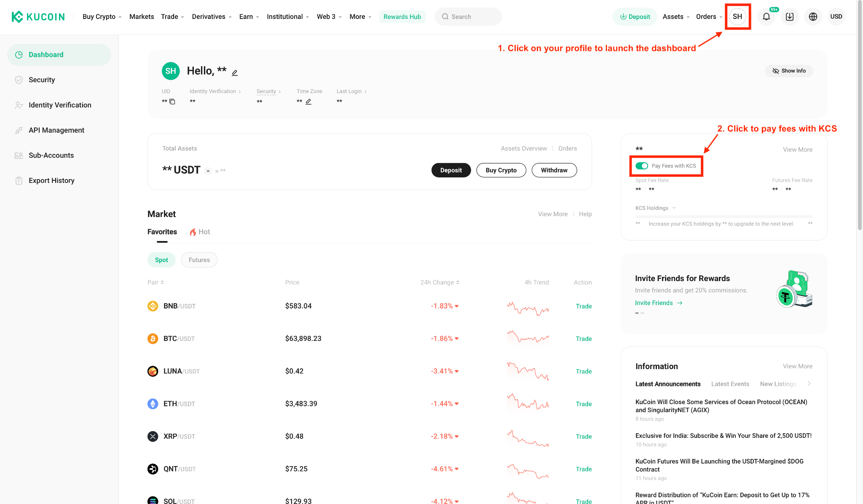Click the page vertical scrollbar
This screenshot has height=504, width=863.
[x=860, y=116]
